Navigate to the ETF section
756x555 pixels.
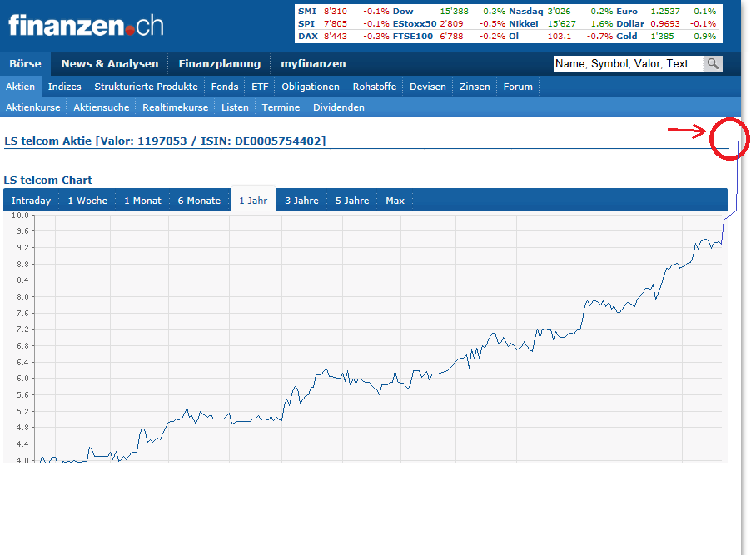pyautogui.click(x=260, y=87)
